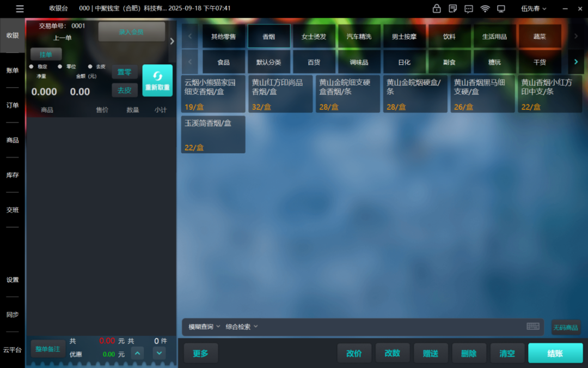Switch to the 饮料 category tab

coord(449,37)
